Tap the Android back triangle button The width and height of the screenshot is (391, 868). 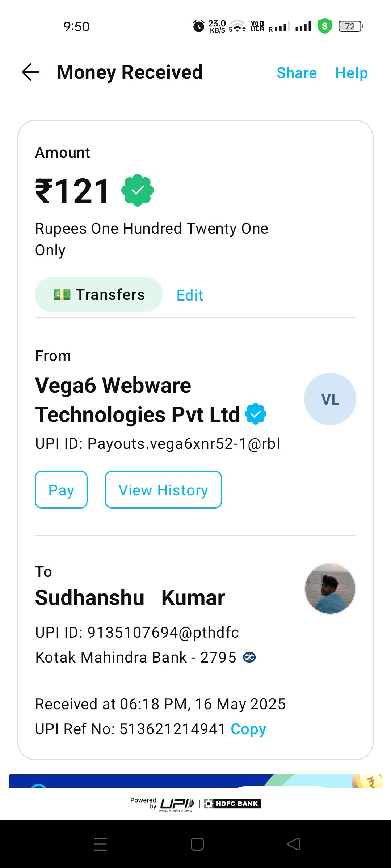pos(294,844)
